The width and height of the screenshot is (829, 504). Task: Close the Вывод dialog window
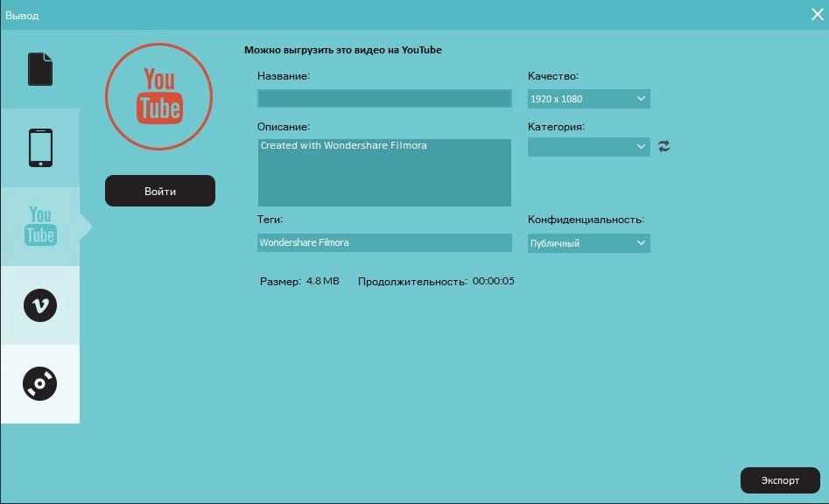point(818,14)
